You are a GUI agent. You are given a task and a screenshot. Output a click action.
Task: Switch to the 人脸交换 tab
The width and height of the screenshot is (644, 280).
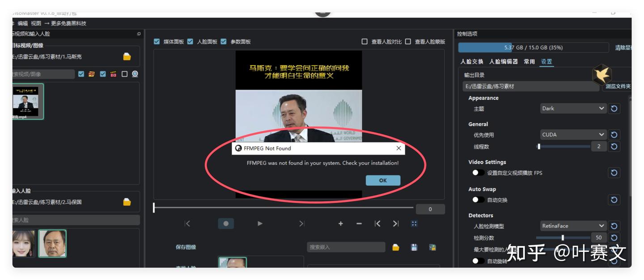472,62
